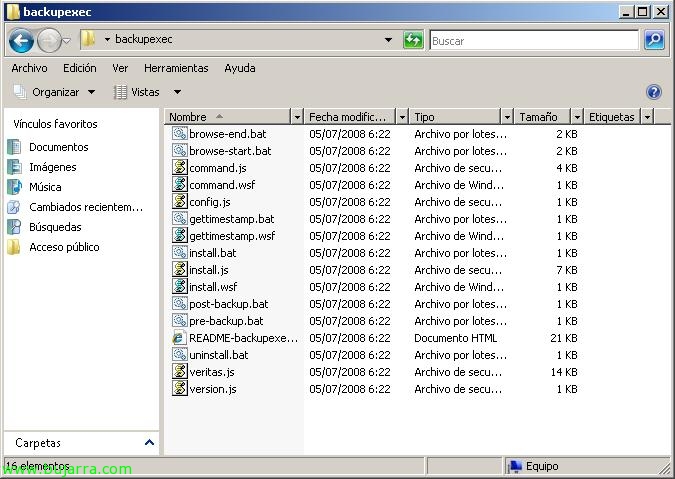
Task: Open Documentos favorite link
Action: (59, 147)
